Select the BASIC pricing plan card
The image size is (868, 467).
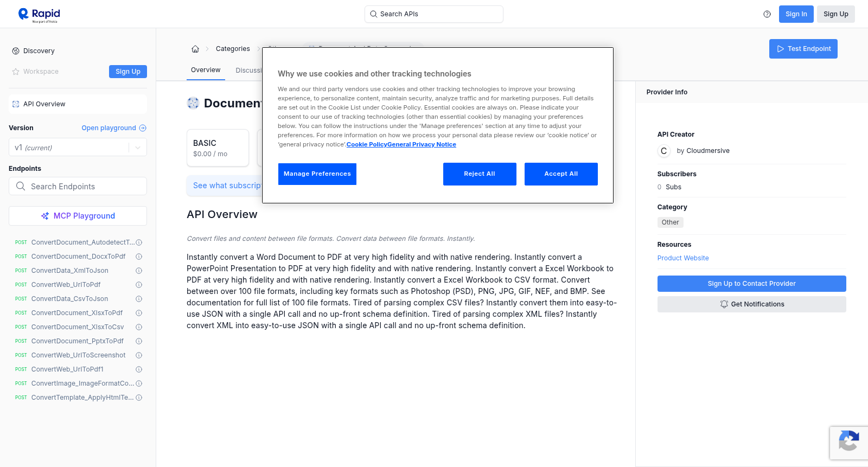click(x=218, y=148)
